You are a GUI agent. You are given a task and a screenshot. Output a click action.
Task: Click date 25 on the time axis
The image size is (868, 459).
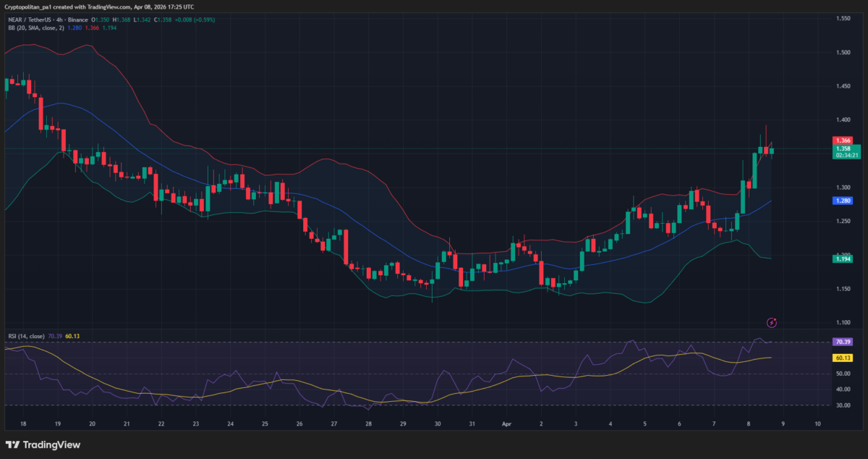tap(265, 424)
